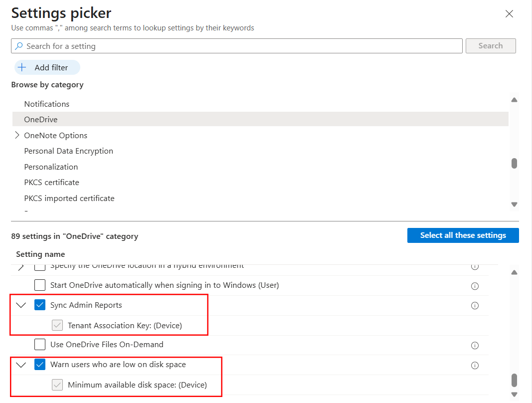The image size is (532, 403).
Task: Click Select all these settings button
Action: coord(463,235)
